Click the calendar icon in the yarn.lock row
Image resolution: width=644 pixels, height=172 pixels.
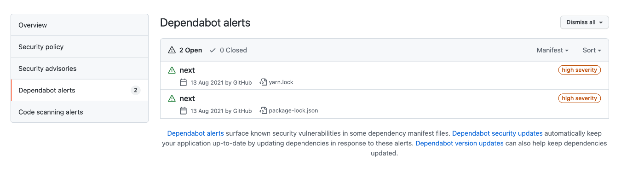click(183, 82)
